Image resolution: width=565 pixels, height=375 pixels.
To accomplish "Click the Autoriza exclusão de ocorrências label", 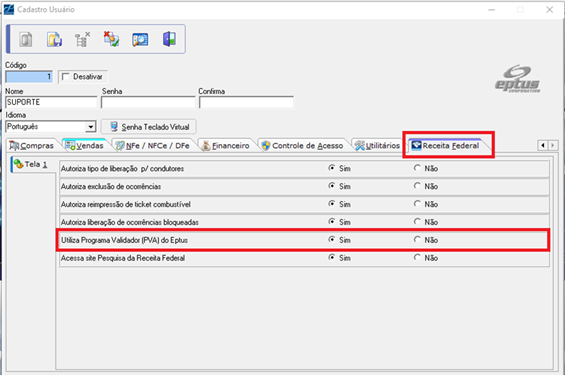I will [x=111, y=187].
